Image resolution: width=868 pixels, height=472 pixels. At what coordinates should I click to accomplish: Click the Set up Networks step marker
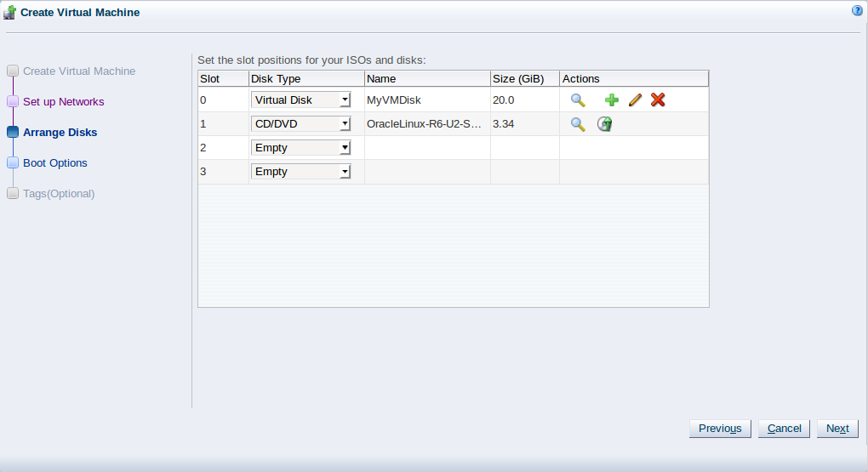(x=13, y=102)
